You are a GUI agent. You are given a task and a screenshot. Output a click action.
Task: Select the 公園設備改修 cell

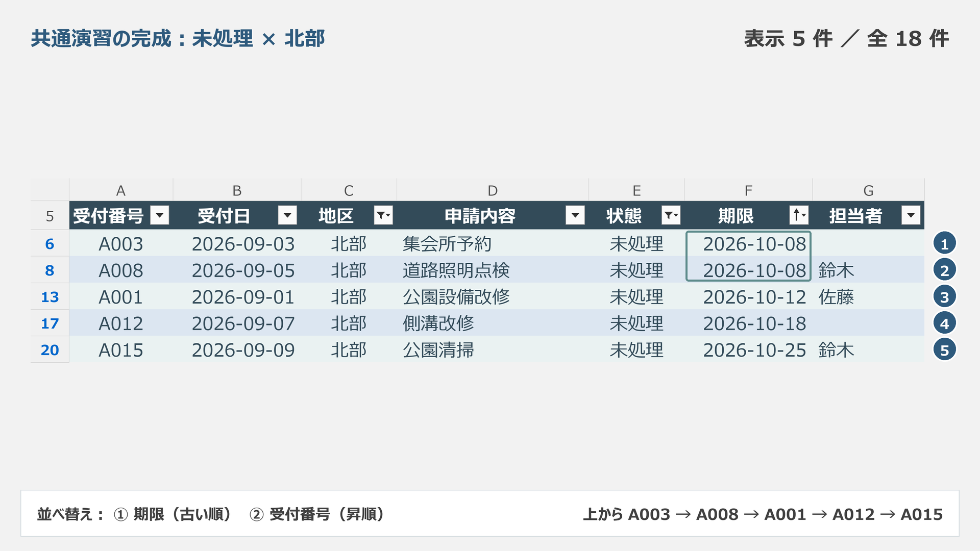(493, 296)
